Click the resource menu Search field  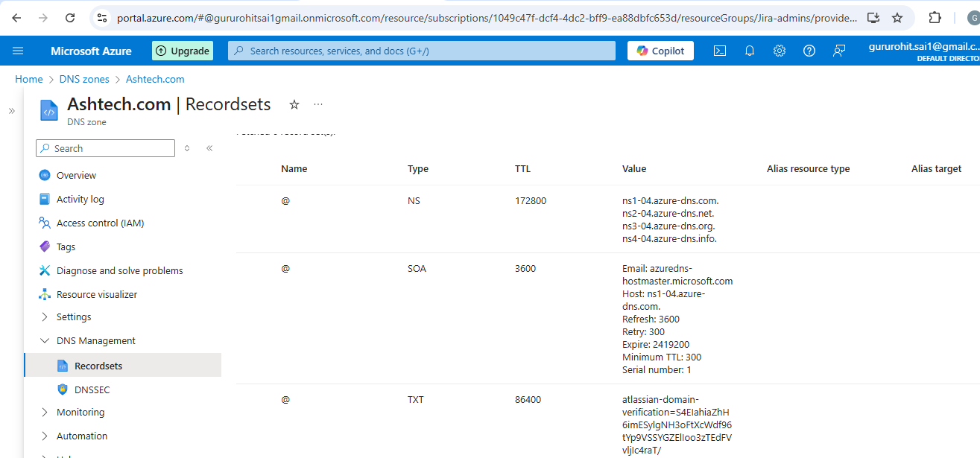pos(106,148)
